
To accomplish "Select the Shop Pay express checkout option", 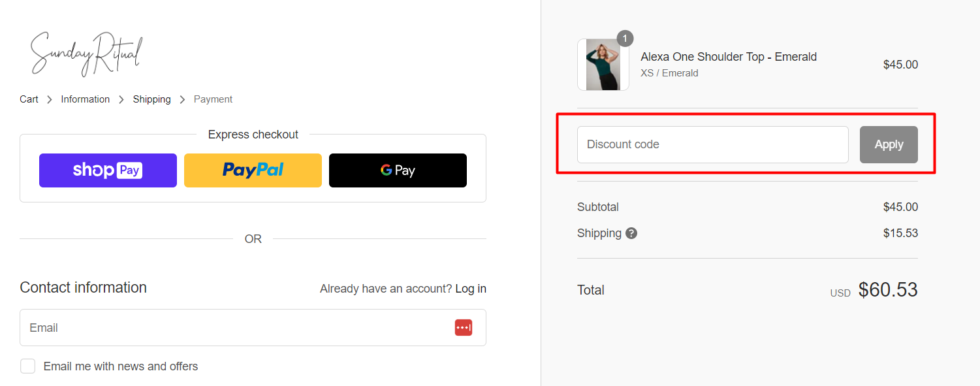I will pos(108,170).
